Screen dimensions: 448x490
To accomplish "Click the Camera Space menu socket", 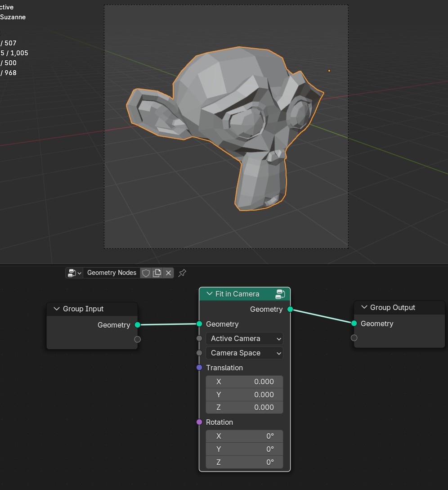I will (199, 353).
